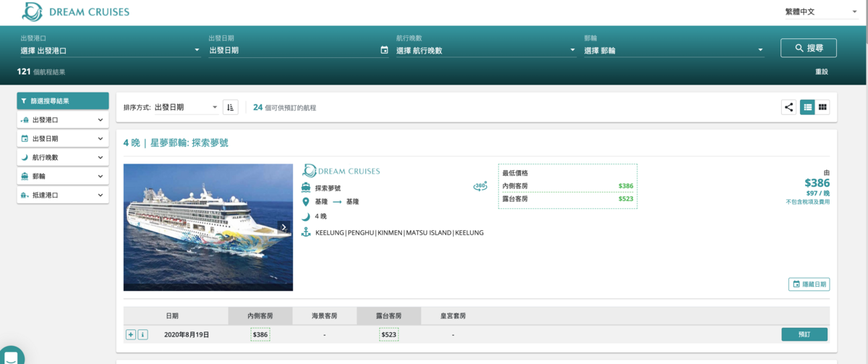Click the location pin icon beside 基隆
Image resolution: width=868 pixels, height=364 pixels.
click(305, 202)
